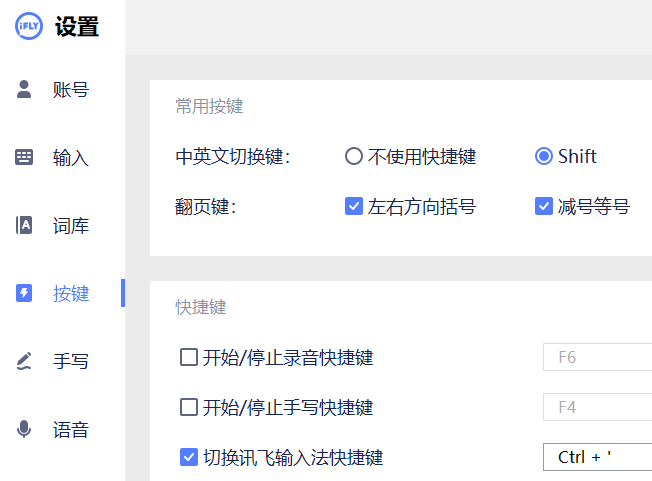This screenshot has height=481, width=652.
Task: Select the 语音 sidebar item
Action: coord(71,430)
